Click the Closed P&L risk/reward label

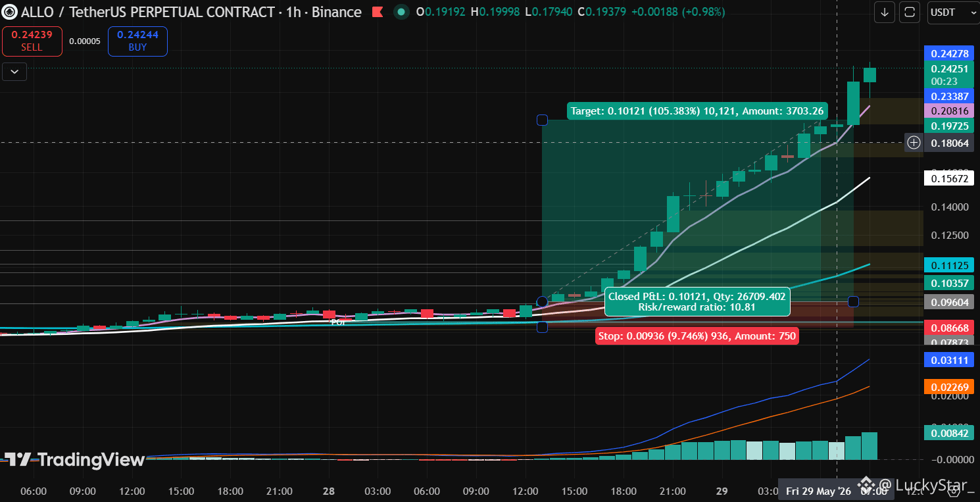click(x=697, y=302)
